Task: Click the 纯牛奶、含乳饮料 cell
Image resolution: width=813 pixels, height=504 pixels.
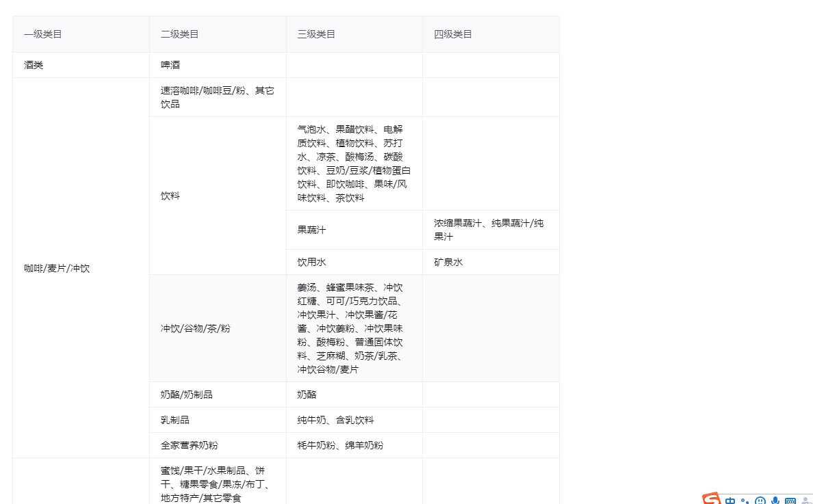Action: pyautogui.click(x=335, y=420)
